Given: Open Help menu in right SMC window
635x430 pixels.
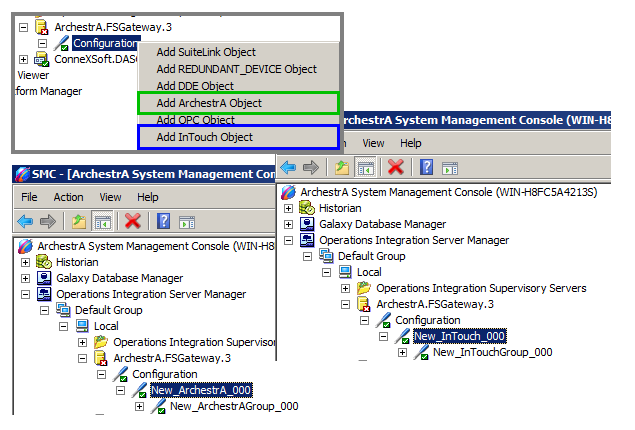Looking at the screenshot, I should (x=411, y=143).
